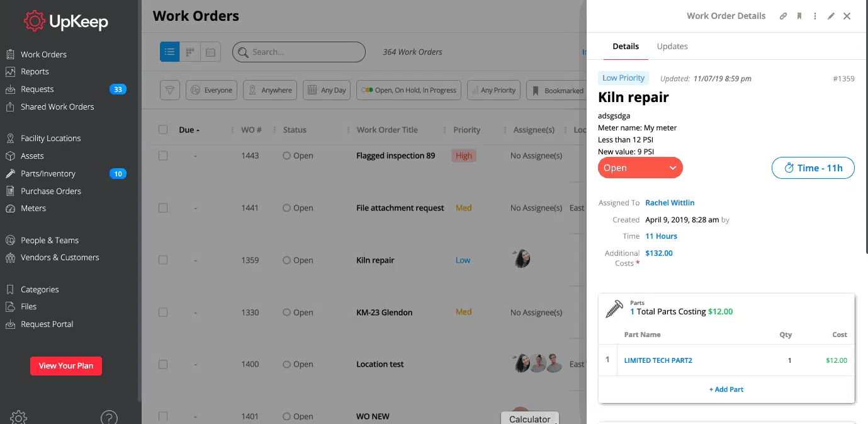Expand the Open status dropdown
The height and width of the screenshot is (424, 868).
point(640,168)
